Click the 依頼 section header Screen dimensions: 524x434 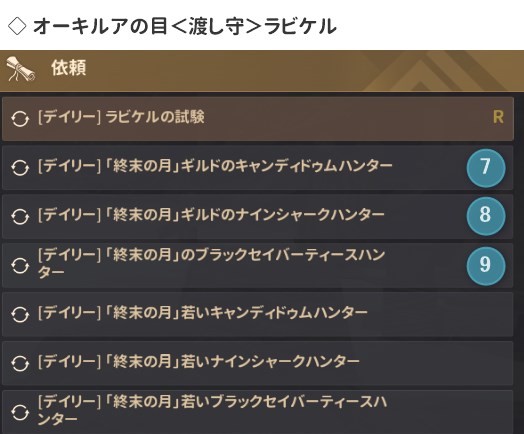[262, 71]
